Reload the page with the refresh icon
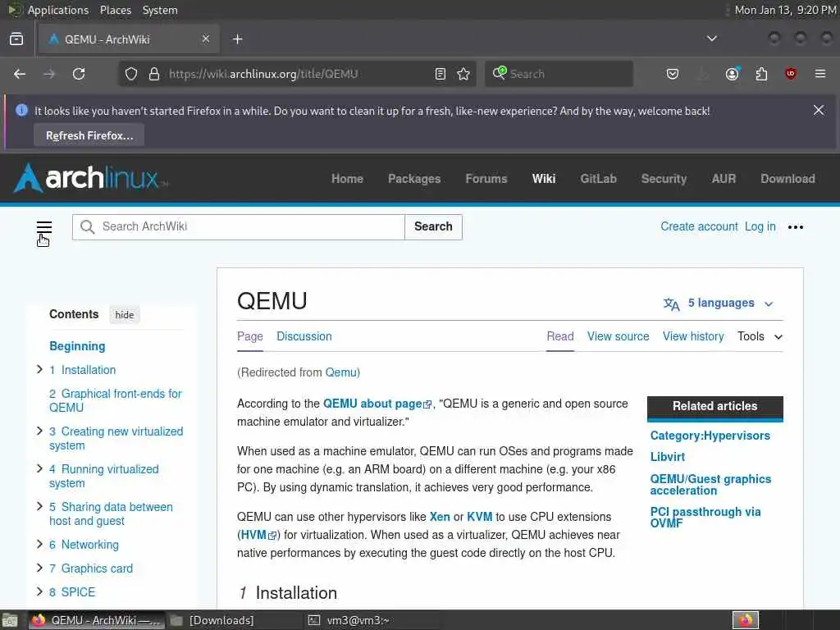 79,74
